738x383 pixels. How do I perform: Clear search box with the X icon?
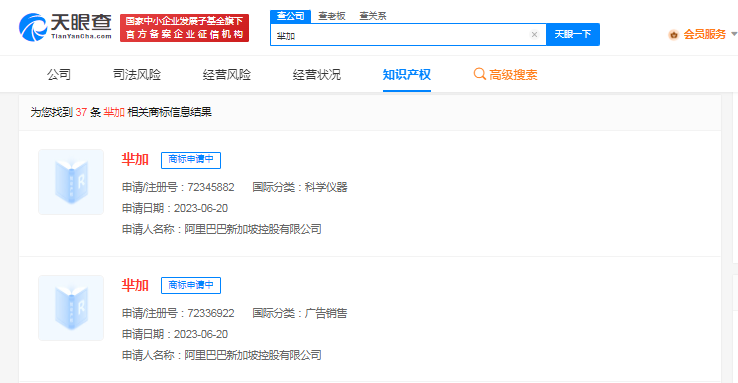(x=534, y=34)
